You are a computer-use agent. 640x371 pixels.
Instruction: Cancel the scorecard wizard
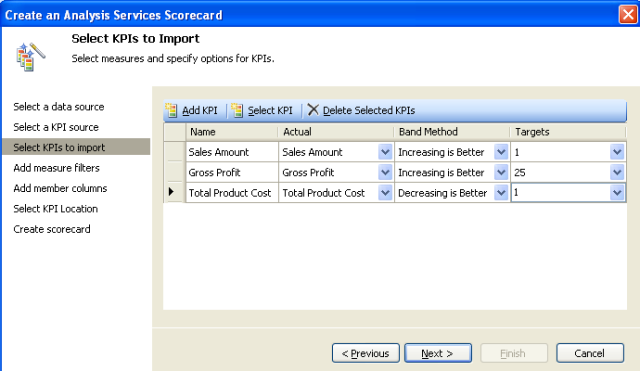[590, 353]
